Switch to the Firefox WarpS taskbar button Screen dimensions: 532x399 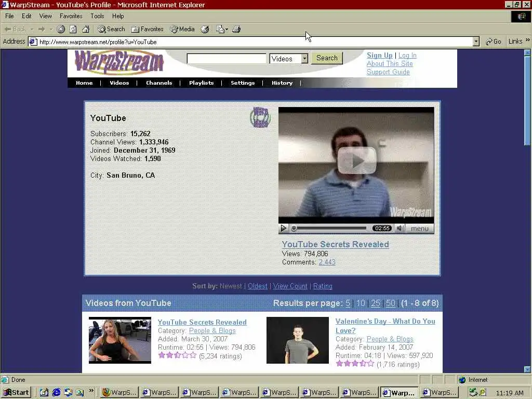click(119, 392)
